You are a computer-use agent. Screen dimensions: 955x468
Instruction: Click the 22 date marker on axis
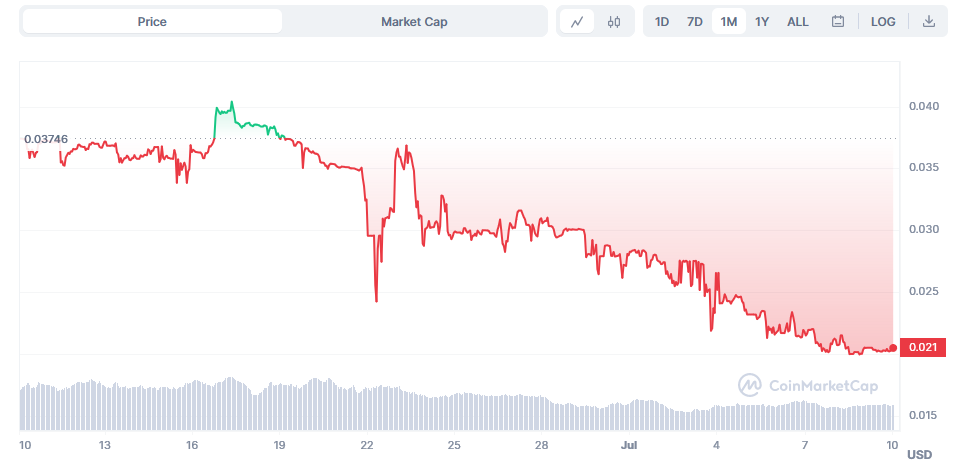point(367,445)
